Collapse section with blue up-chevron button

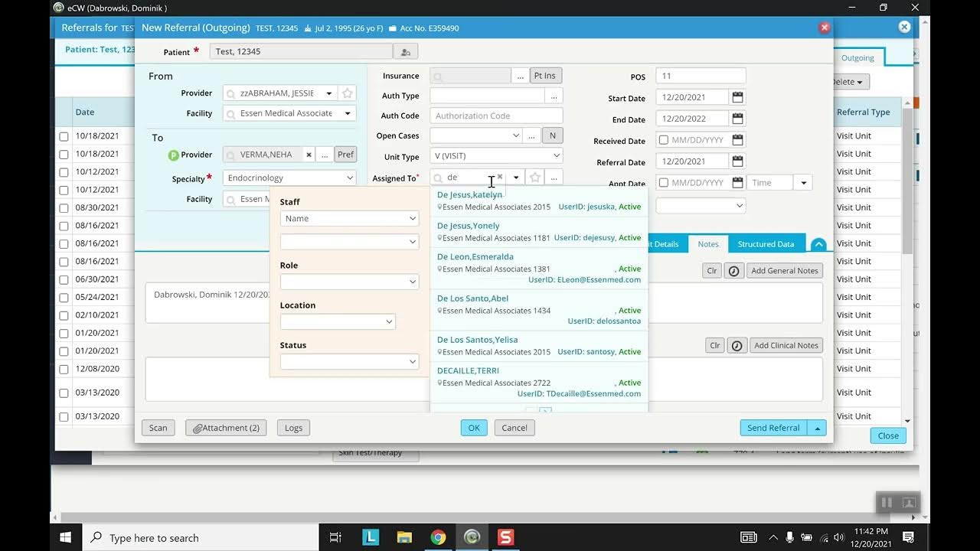818,245
